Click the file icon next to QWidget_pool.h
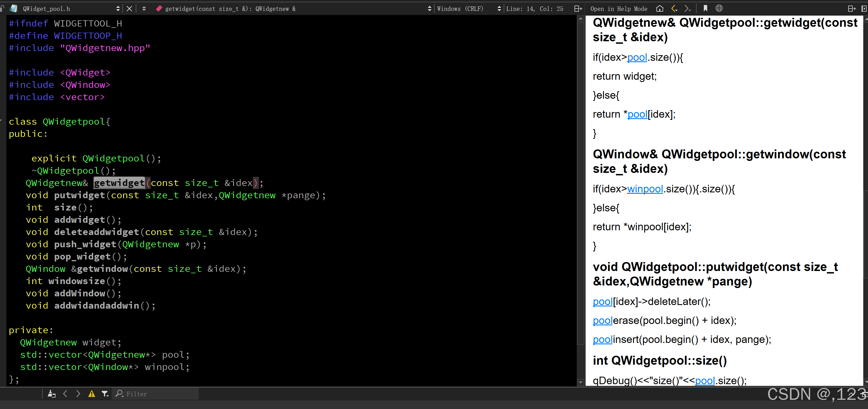 click(13, 8)
